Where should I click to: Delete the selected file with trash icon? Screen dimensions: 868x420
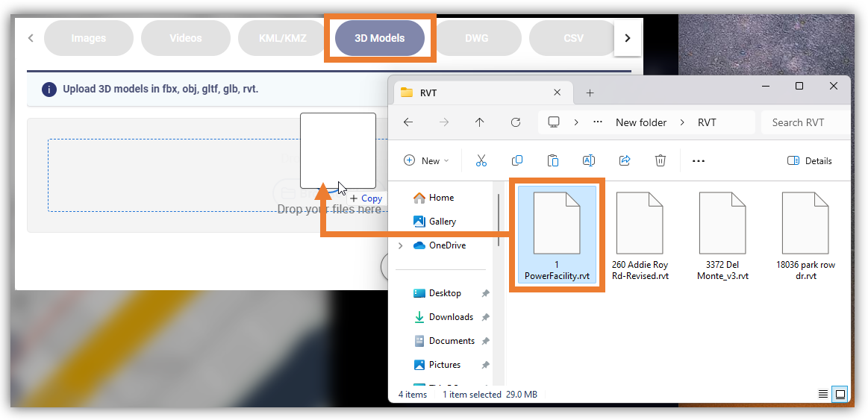pyautogui.click(x=660, y=160)
